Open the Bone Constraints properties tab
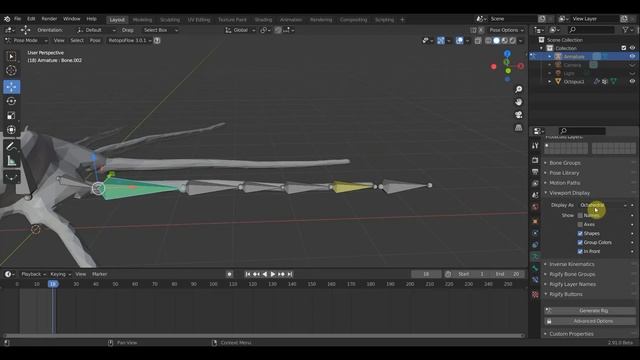This screenshot has width=640, height=360. pos(535,280)
